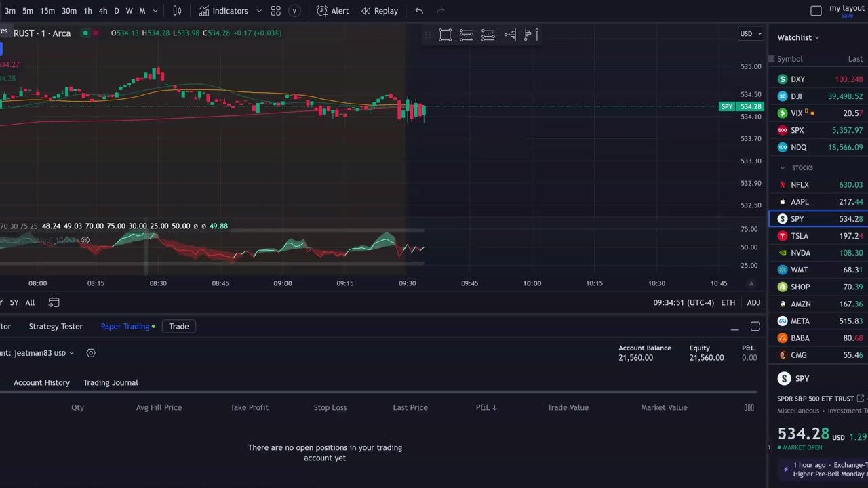Click the second floating toolbar line tool

click(467, 35)
